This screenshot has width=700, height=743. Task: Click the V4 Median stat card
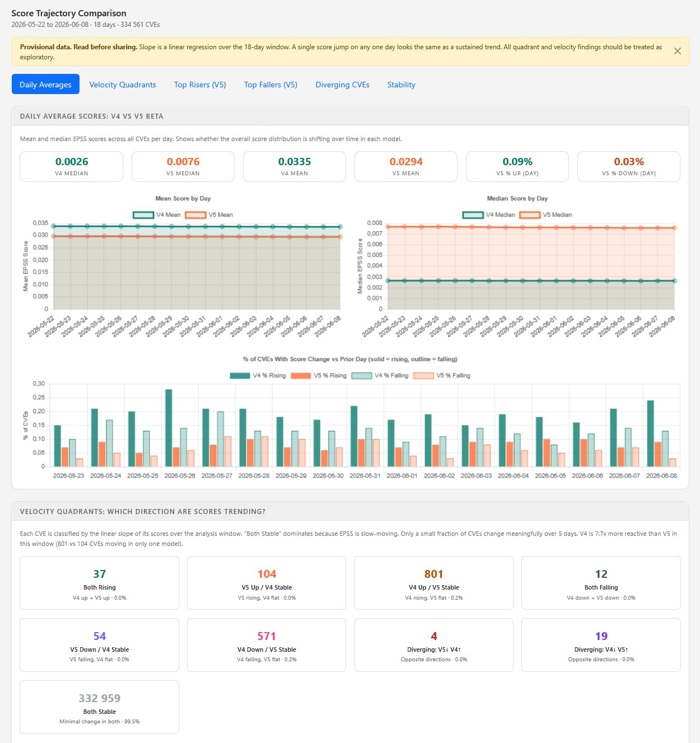point(71,167)
